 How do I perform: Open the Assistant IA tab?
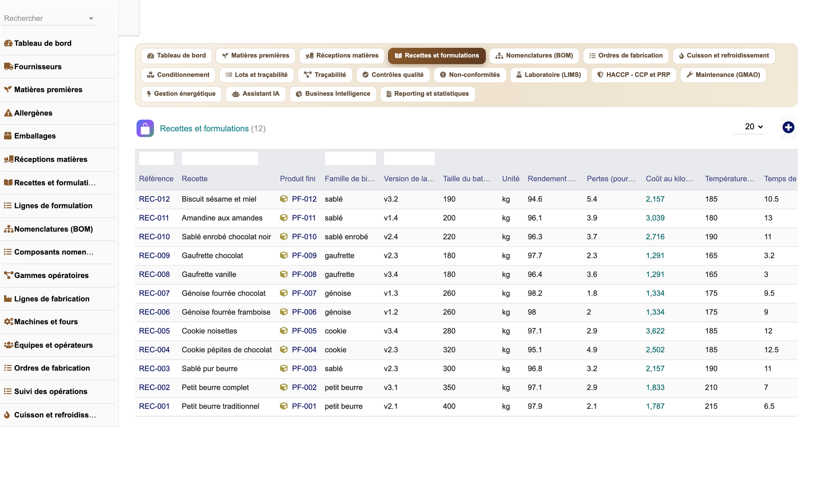point(256,94)
